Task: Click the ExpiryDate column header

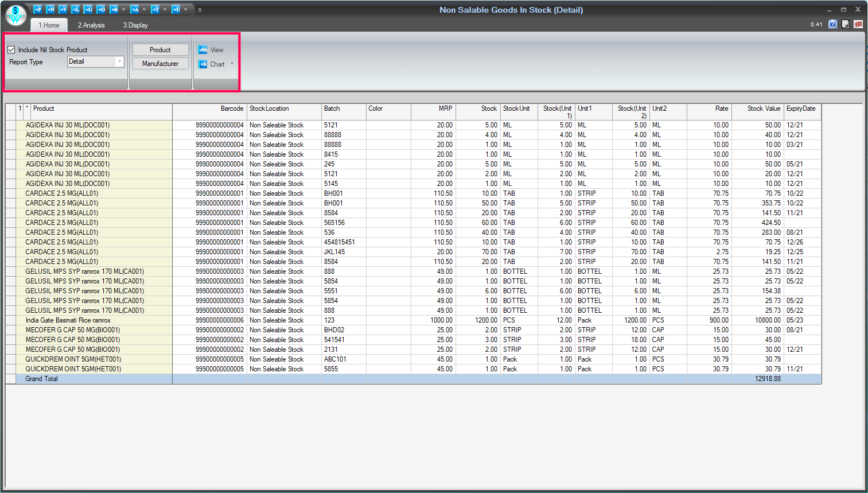Action: pyautogui.click(x=803, y=112)
